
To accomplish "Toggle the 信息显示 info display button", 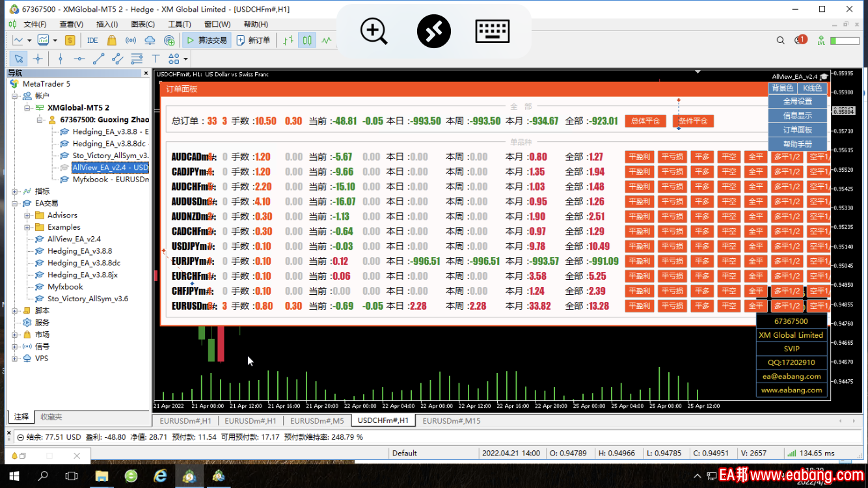I will (x=798, y=116).
